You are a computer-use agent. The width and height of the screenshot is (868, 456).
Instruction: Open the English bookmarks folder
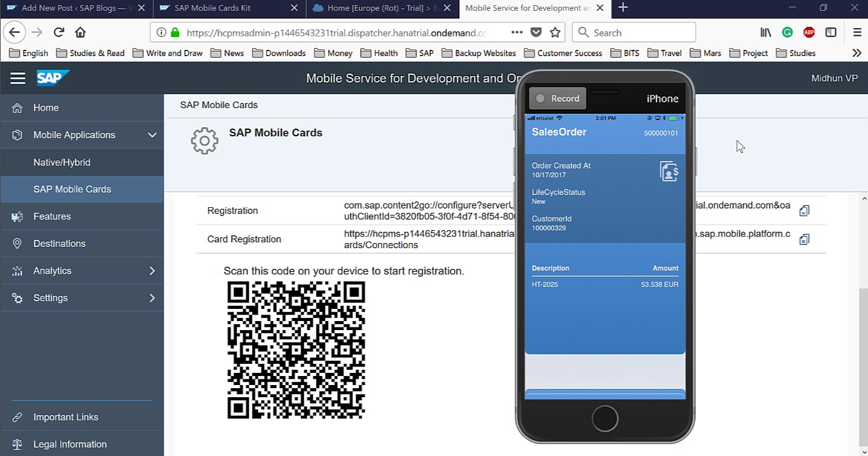click(29, 53)
